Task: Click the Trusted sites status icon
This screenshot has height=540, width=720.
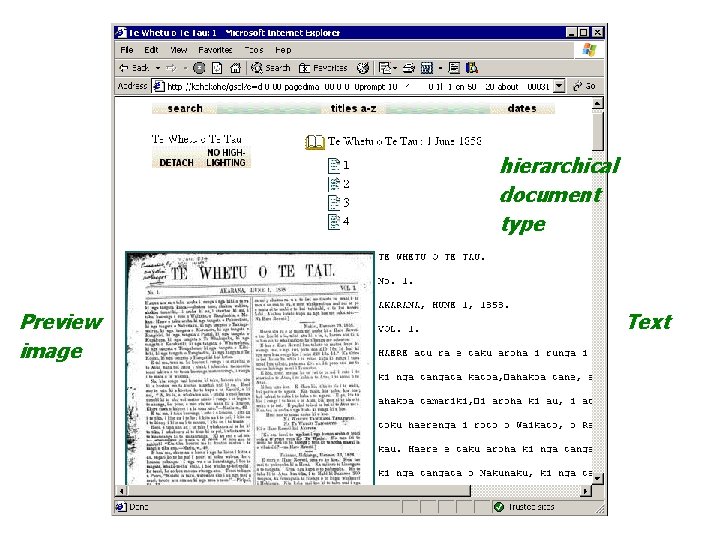Action: [498, 507]
